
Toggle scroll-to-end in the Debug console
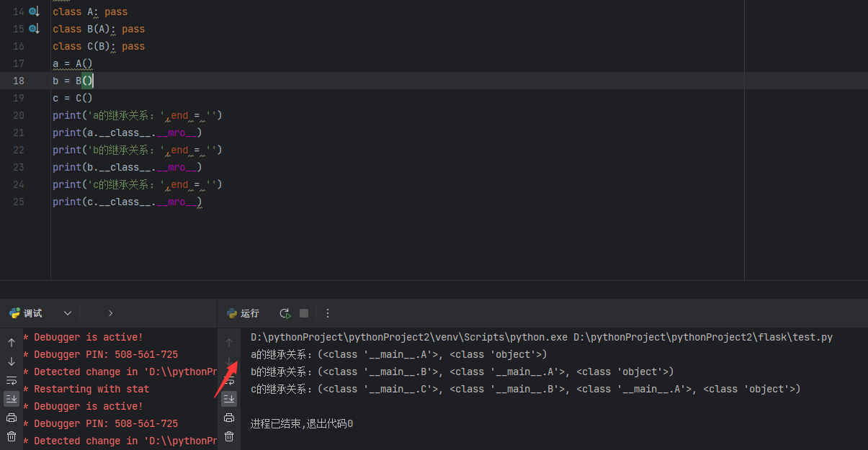click(12, 398)
